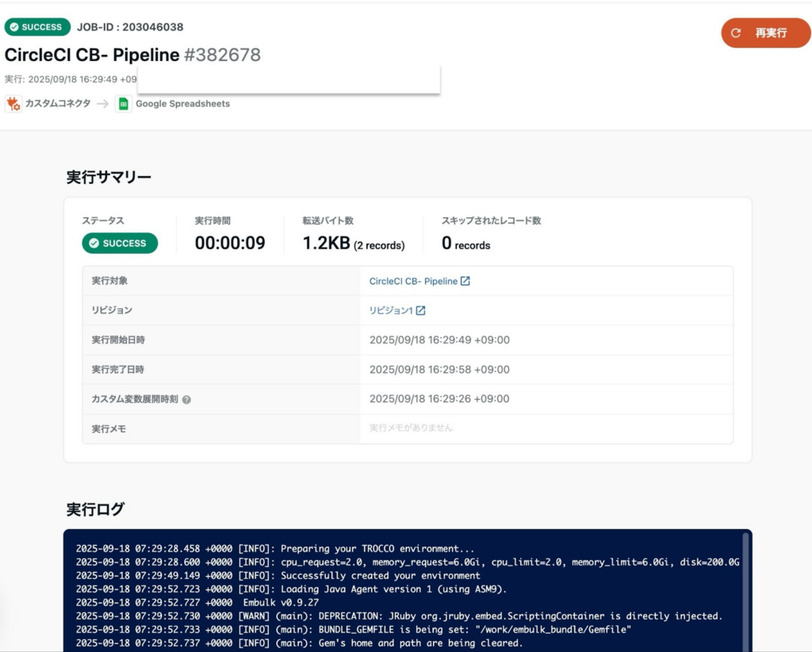Click the 実行メモ placeholder text field
This screenshot has width=812, height=652.
click(411, 428)
